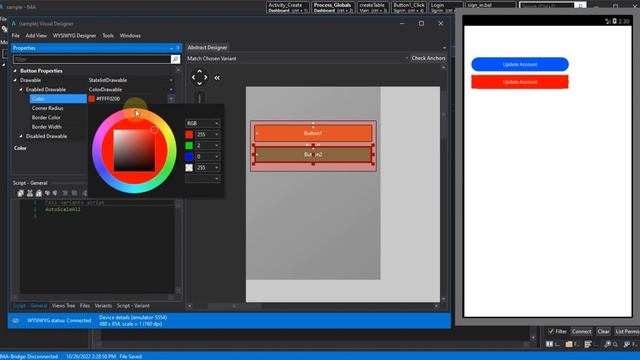The height and width of the screenshot is (360, 640).
Task: Open the Find References tab icon
Action: pos(627,344)
